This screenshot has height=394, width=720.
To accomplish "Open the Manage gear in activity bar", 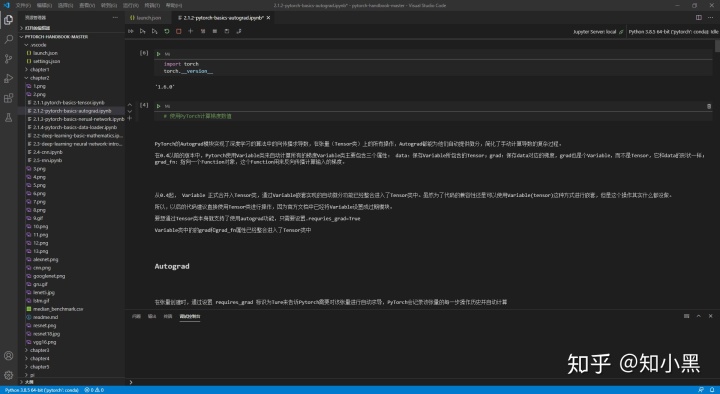I will 8,375.
